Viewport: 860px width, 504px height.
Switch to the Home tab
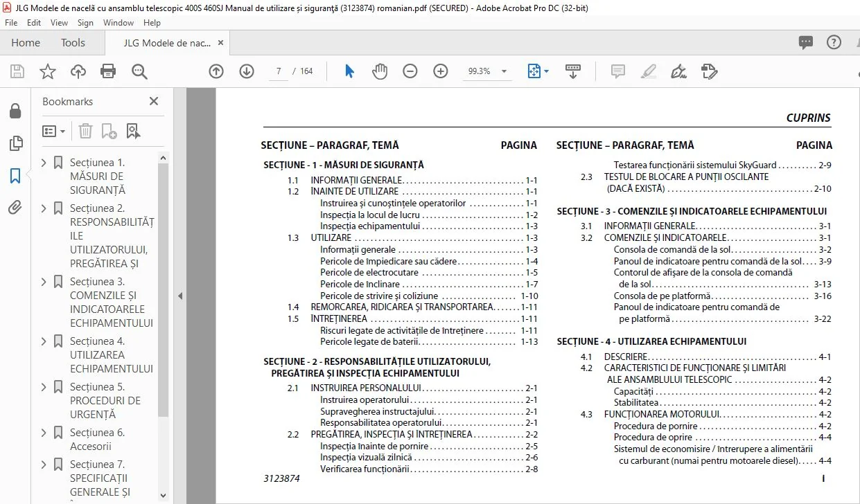tap(26, 43)
